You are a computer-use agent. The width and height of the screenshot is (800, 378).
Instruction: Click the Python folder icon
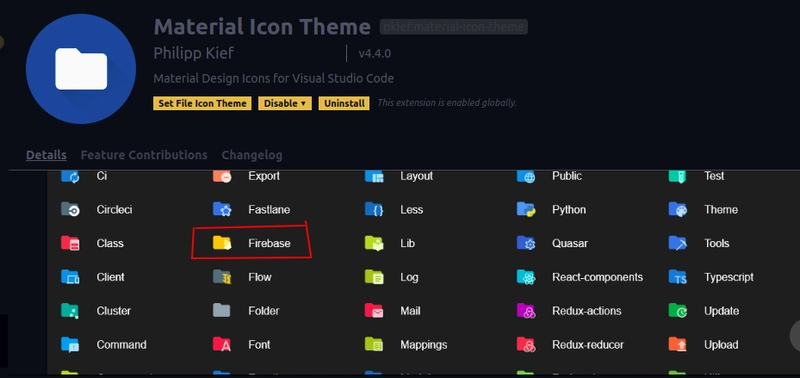pos(526,210)
